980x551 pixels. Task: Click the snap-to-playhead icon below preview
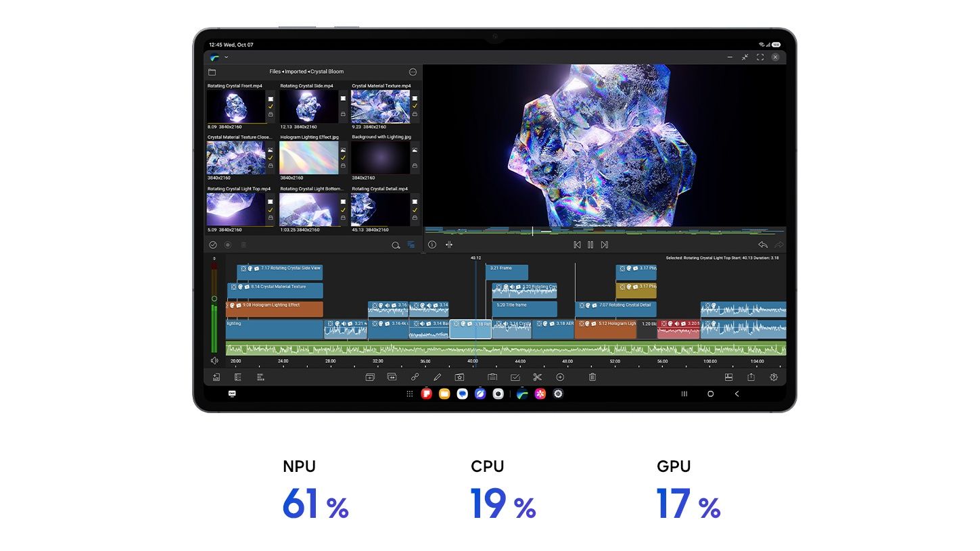[448, 245]
